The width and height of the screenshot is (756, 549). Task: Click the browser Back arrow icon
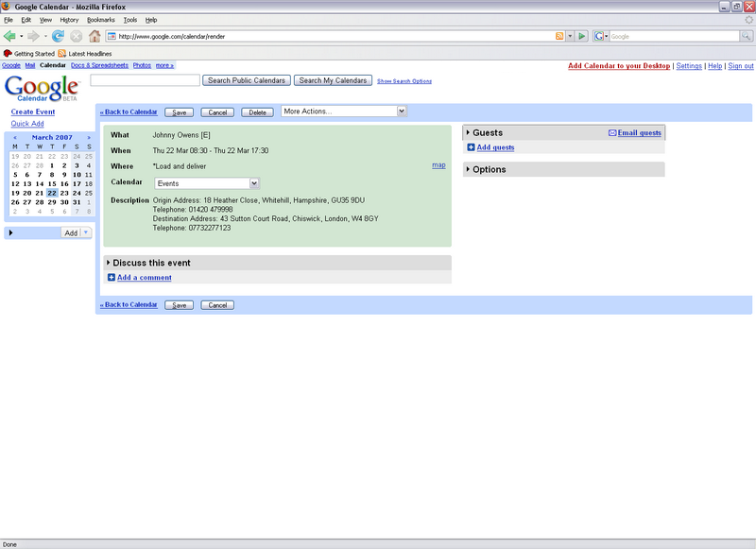pos(10,36)
